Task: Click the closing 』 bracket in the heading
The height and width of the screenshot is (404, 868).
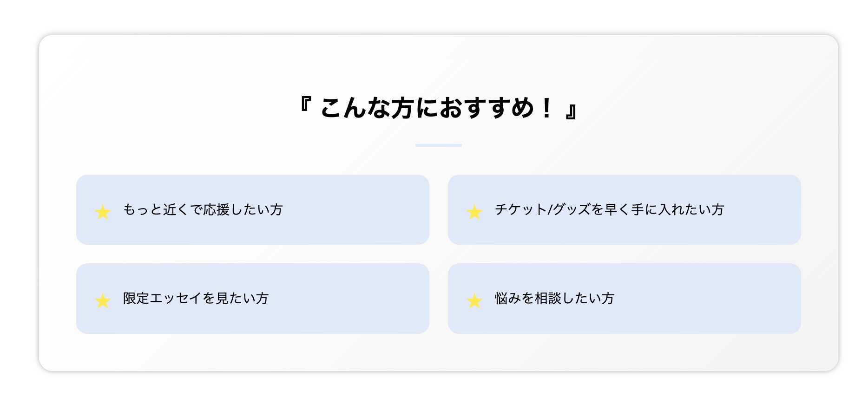Action: click(x=572, y=112)
